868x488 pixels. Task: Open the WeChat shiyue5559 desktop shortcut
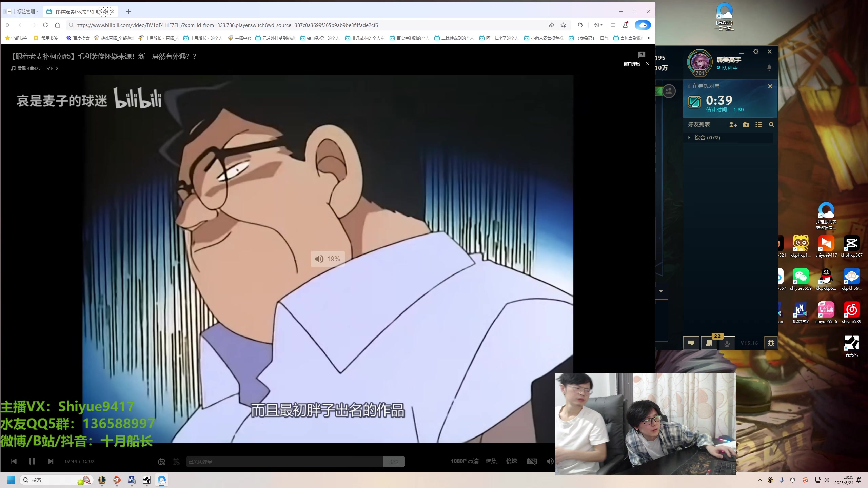(x=801, y=280)
